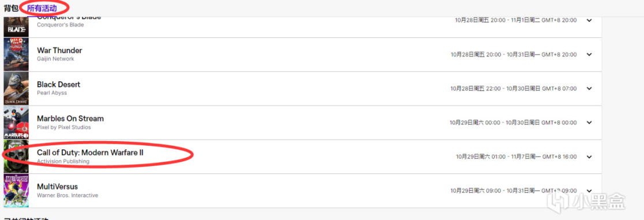The width and height of the screenshot is (644, 220).
Task: Select the Black Desert cover image
Action: pyautogui.click(x=16, y=88)
